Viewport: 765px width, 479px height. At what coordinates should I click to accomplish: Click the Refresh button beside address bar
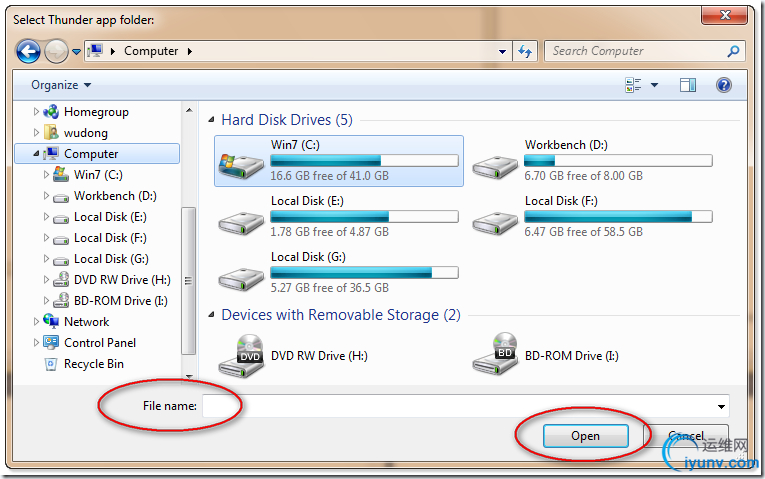(x=525, y=51)
